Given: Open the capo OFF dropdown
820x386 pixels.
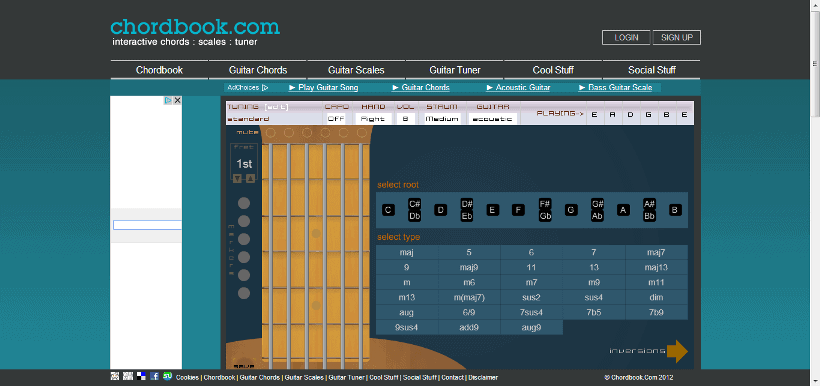Looking at the screenshot, I should pyautogui.click(x=335, y=119).
